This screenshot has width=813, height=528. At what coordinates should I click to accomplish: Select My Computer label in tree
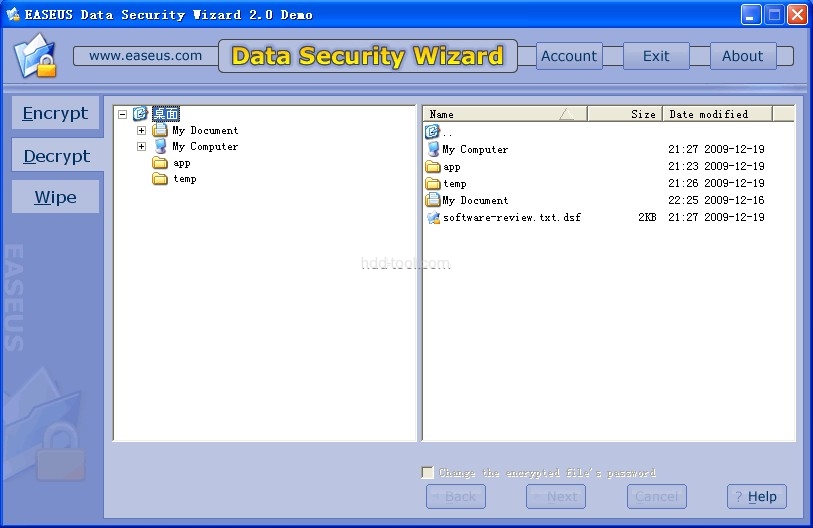click(x=205, y=146)
